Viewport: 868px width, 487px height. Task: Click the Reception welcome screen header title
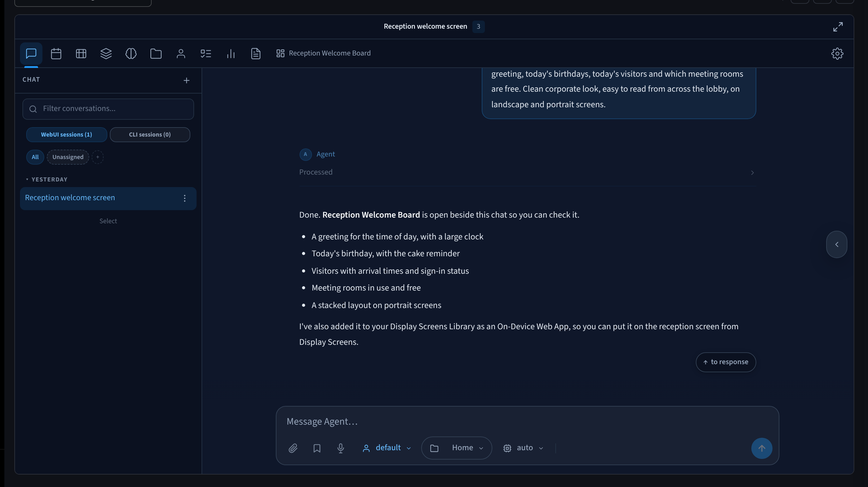pos(425,27)
